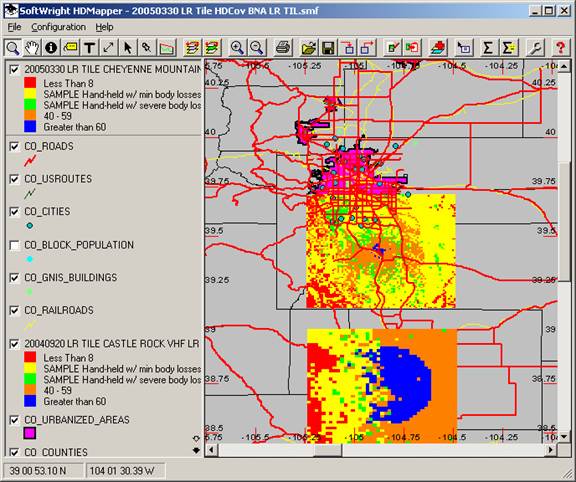Click the zoom in magnifier plus
This screenshot has width=576, height=482.
[x=237, y=48]
